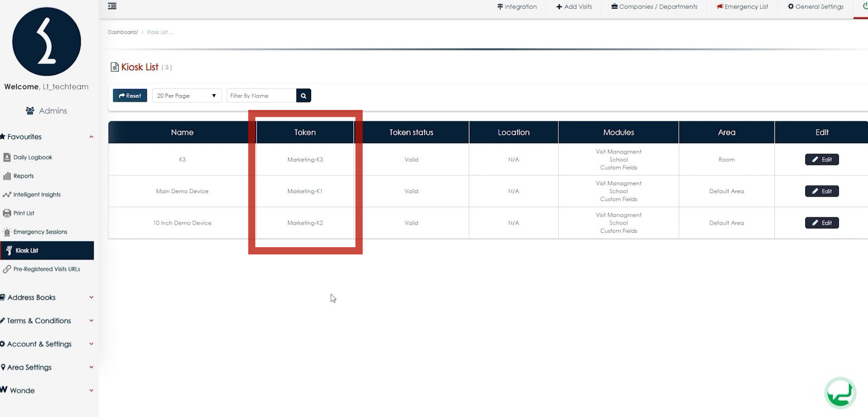Select the Marketing-K3 token cell
868x417 pixels.
[305, 160]
